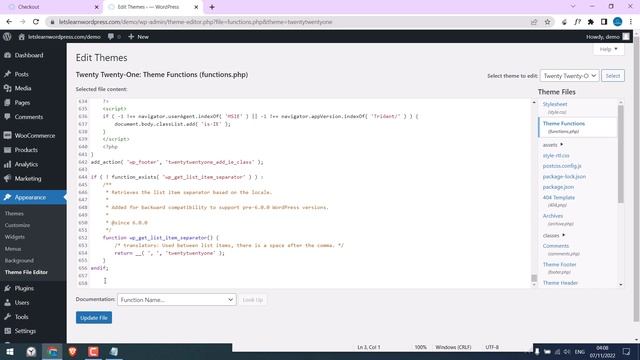
Task: Open Howdy, demo account menu
Action: coord(608,37)
